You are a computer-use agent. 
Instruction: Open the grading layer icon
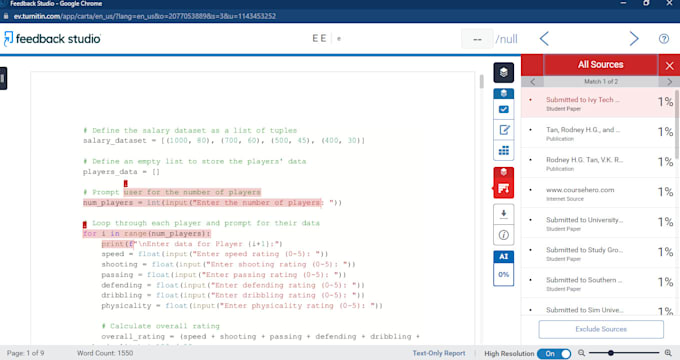tap(503, 94)
